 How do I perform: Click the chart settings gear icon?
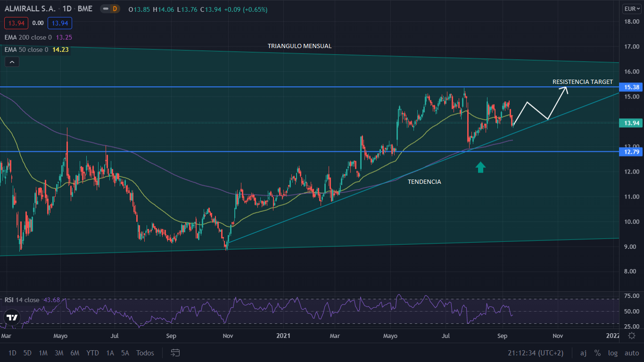[631, 336]
